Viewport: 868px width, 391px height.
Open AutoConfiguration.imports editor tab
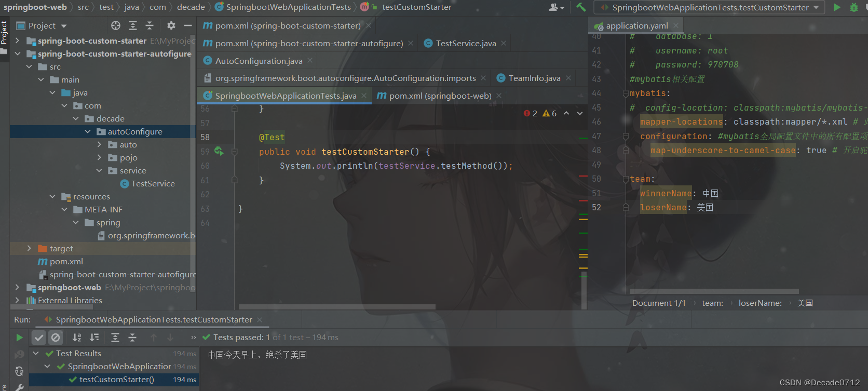click(x=345, y=78)
